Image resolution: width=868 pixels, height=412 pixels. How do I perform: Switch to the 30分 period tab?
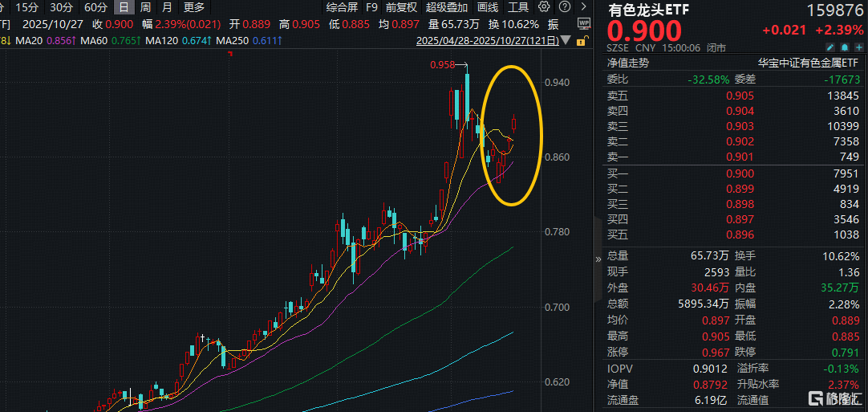61,7
